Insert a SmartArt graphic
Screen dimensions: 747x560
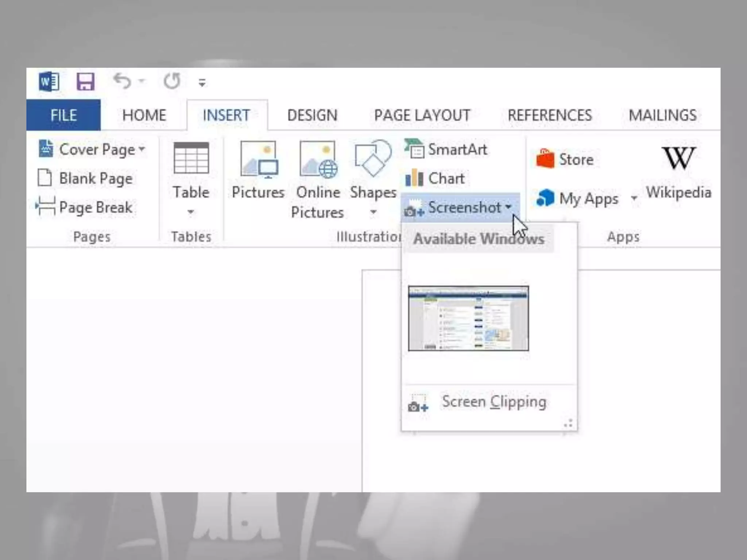pos(446,149)
